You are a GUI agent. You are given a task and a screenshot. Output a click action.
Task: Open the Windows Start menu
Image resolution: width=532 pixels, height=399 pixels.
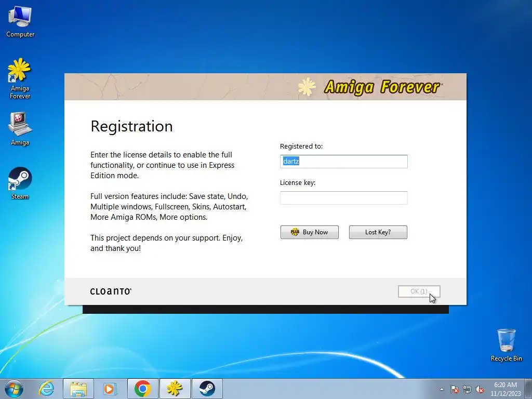[14, 389]
